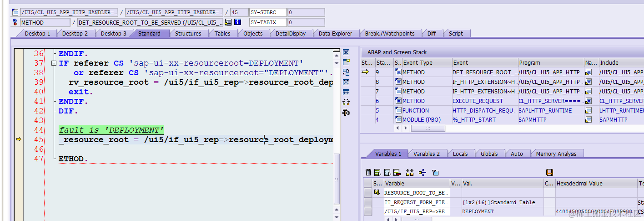Click the bottom tools icon beside the editor
Screen dimensions: 644x221
[x=346, y=112]
